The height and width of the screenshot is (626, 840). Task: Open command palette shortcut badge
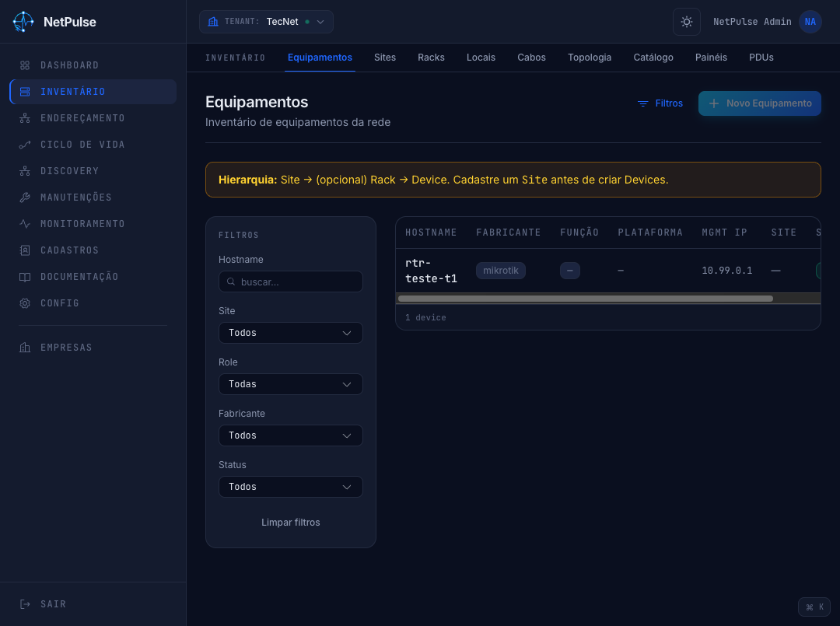click(814, 607)
